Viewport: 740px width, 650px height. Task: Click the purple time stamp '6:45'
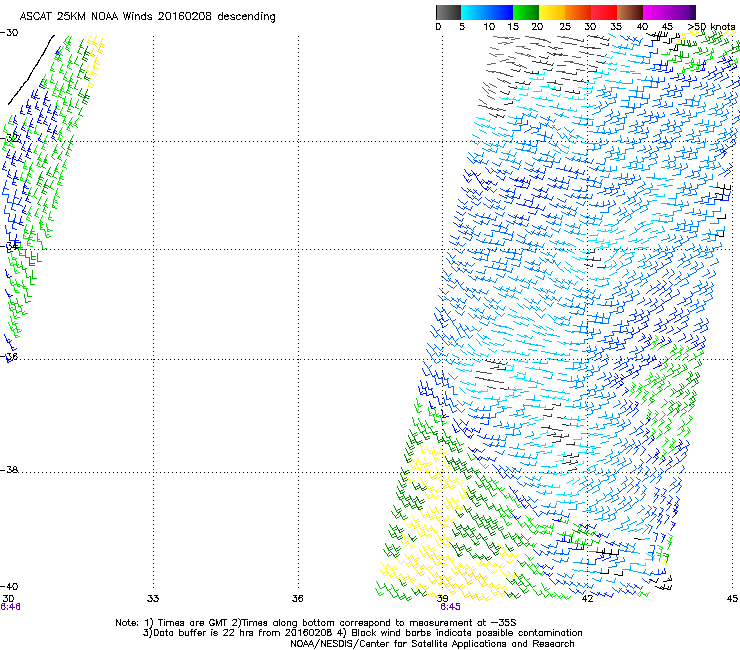[450, 607]
